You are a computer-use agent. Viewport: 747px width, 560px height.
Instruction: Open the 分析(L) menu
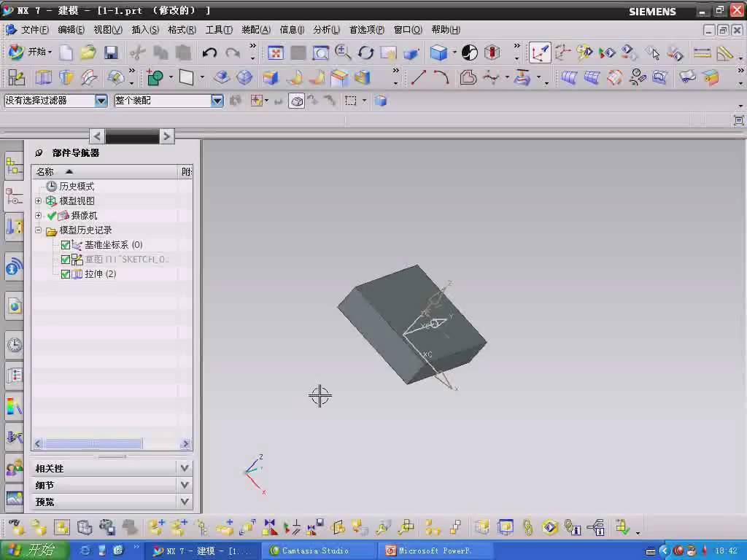(326, 29)
